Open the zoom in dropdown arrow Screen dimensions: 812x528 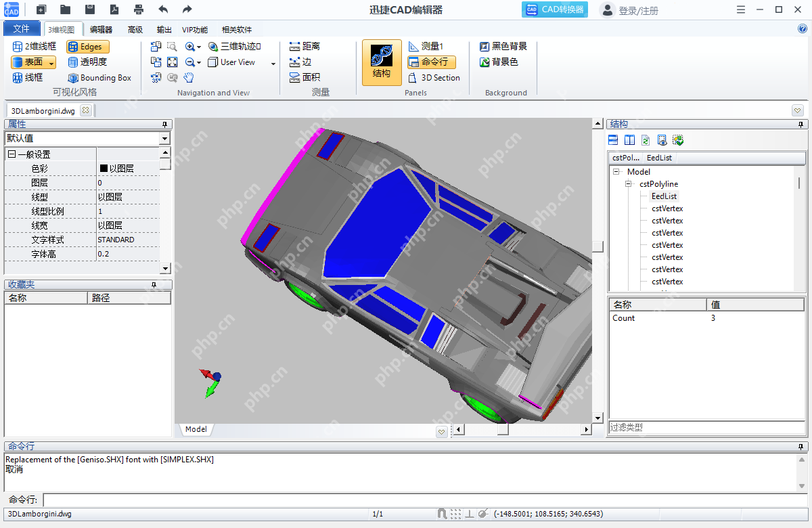pyautogui.click(x=199, y=47)
